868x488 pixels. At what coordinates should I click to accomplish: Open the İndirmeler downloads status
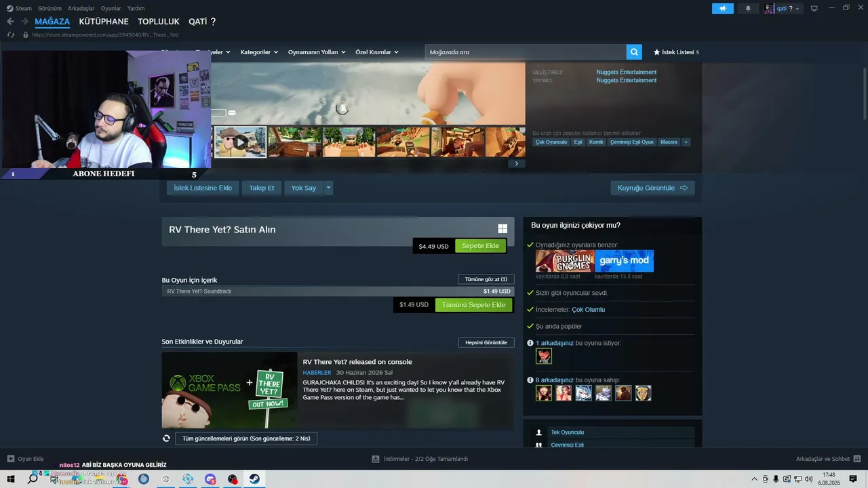tap(420, 459)
